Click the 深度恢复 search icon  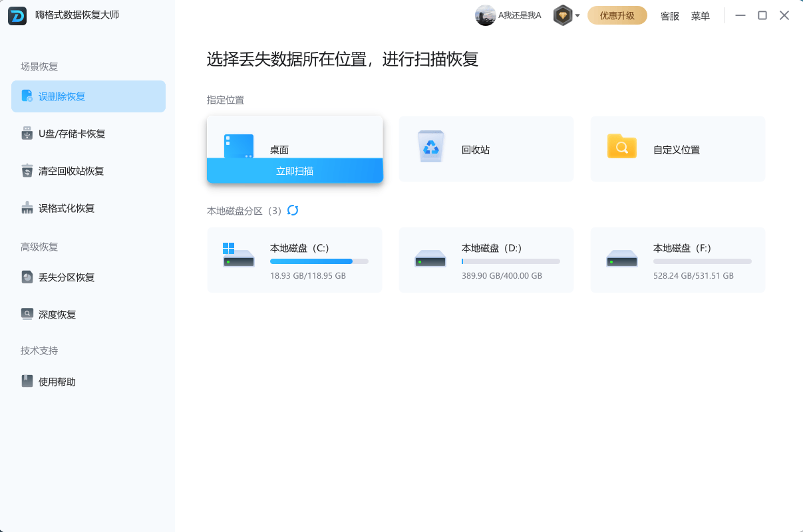click(x=27, y=315)
